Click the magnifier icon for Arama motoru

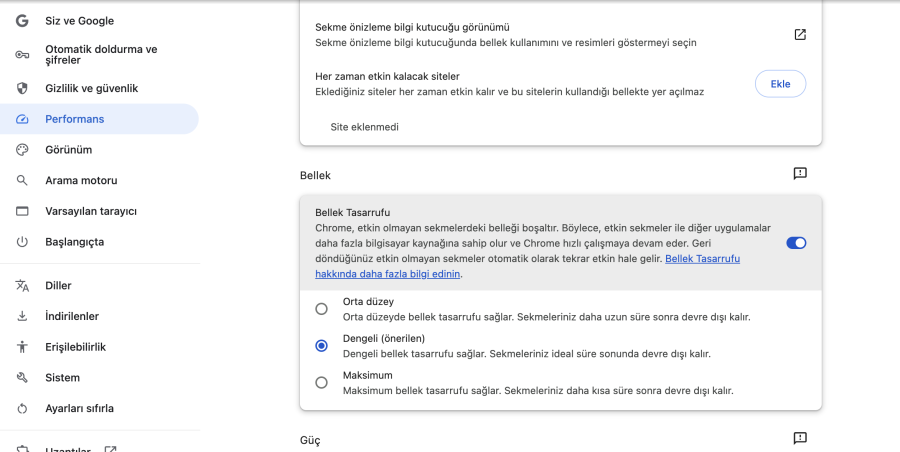click(22, 181)
